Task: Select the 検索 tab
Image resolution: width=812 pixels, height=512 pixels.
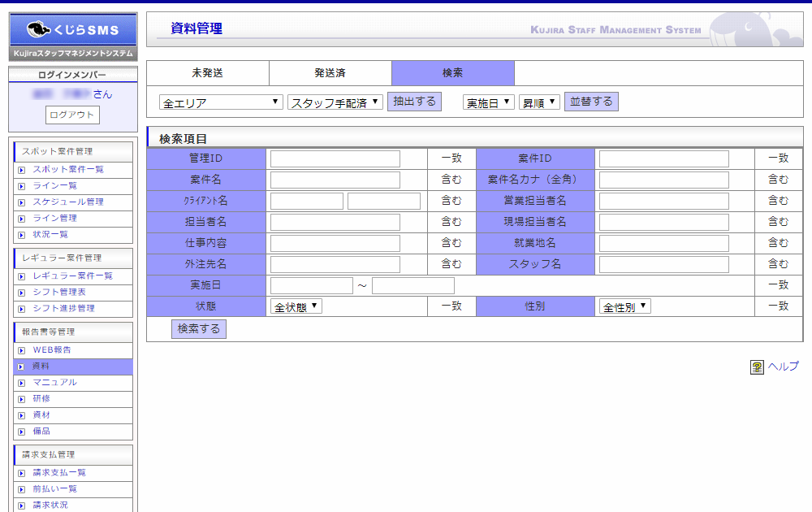Action: tap(453, 73)
